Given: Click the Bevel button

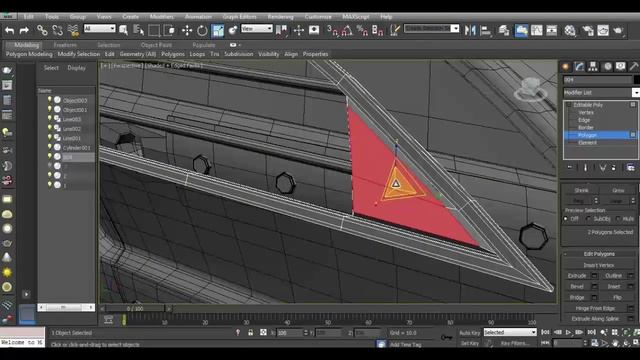Looking at the screenshot, I should click(577, 287).
